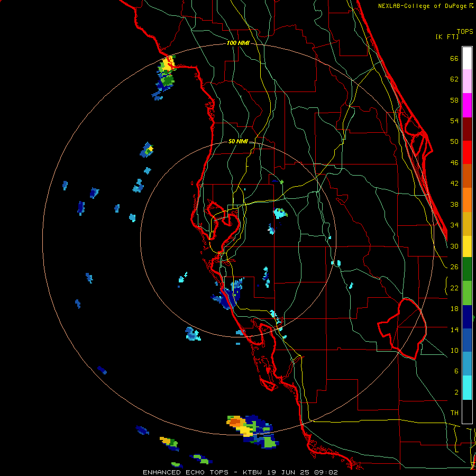The image size is (476, 476).
Task: Click the bright red legend band
Action: 467,152
